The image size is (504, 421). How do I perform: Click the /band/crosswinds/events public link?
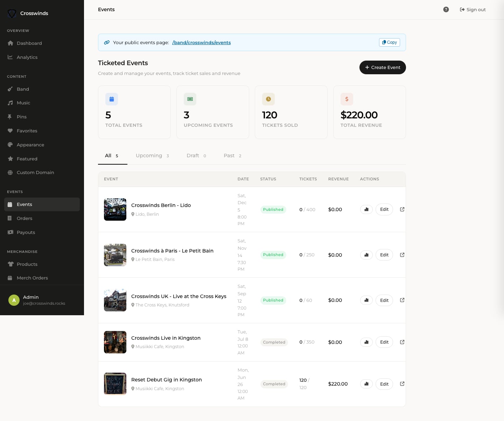coord(201,42)
